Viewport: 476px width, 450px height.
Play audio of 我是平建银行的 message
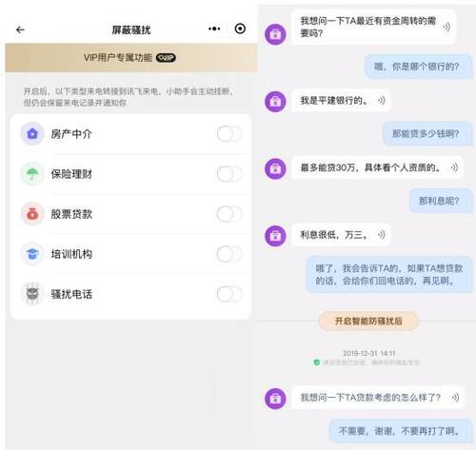pos(382,101)
